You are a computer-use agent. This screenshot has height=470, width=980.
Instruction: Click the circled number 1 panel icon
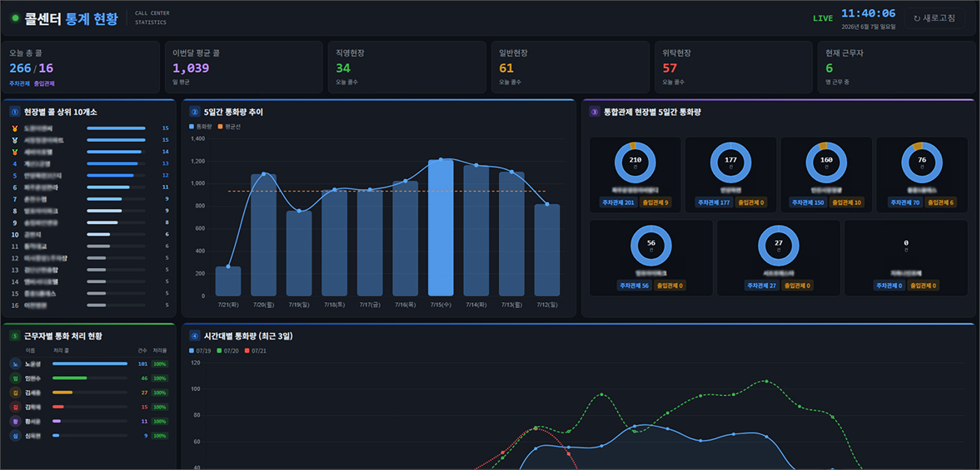pyautogui.click(x=15, y=112)
